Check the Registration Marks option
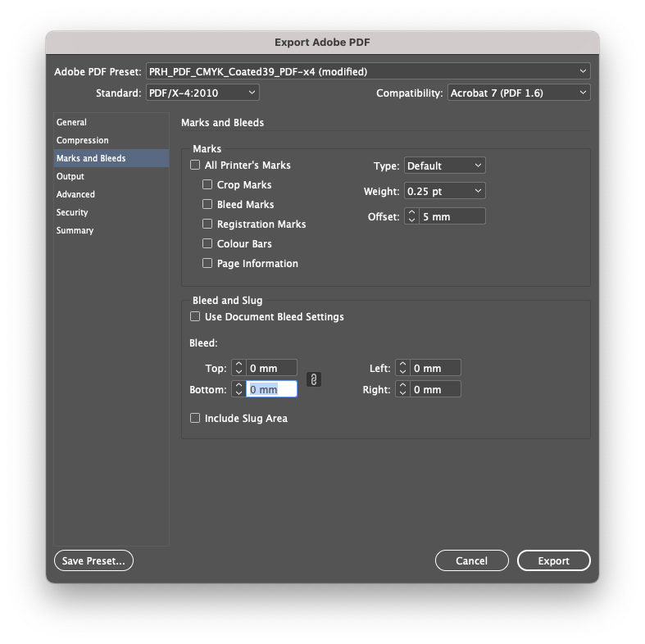The height and width of the screenshot is (644, 645). tap(207, 224)
